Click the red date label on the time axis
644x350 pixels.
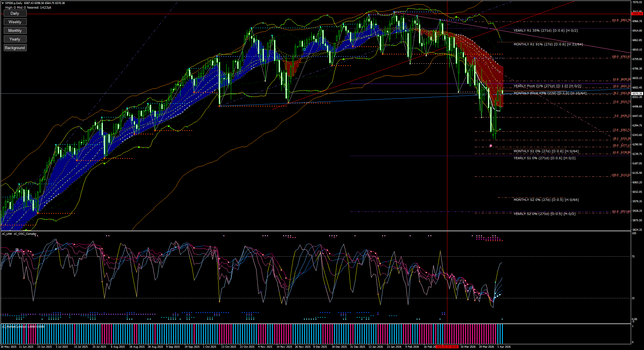[x=447, y=347]
